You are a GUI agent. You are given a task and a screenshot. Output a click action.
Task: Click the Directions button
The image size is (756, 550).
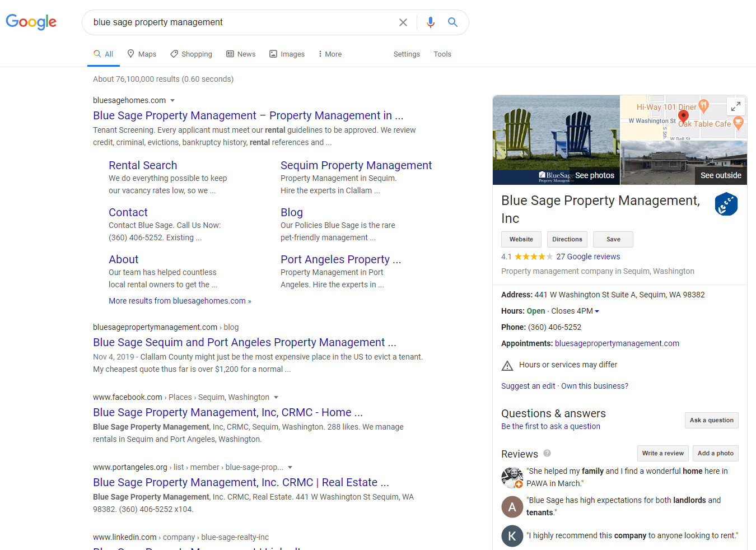click(x=567, y=239)
